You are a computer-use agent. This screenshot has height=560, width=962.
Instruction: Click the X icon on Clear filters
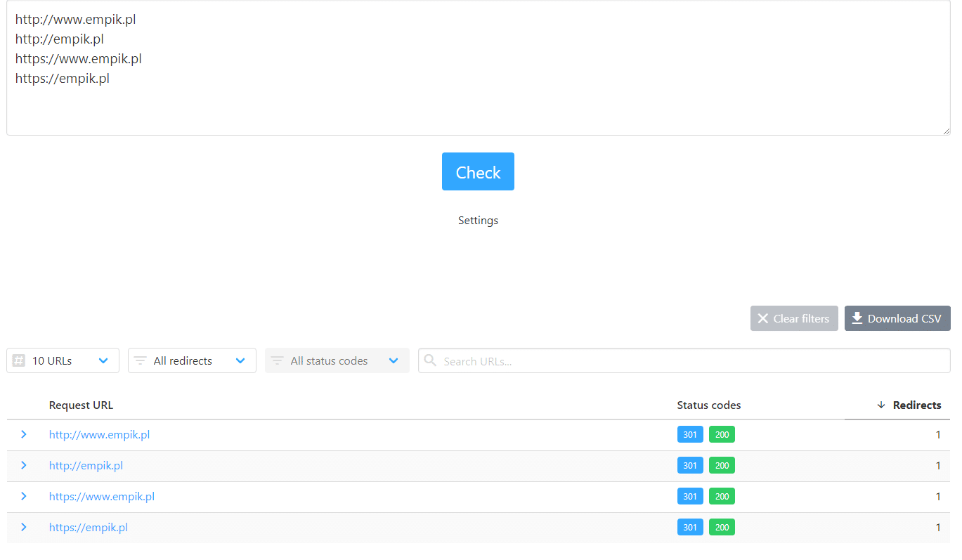762,318
